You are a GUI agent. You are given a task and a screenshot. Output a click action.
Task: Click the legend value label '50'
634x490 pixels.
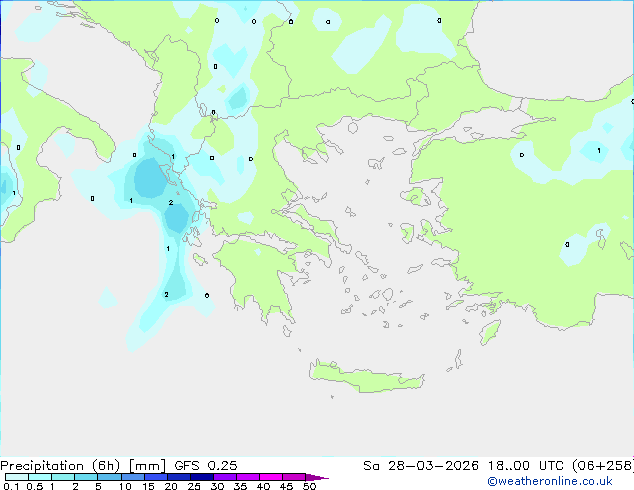[x=309, y=486]
